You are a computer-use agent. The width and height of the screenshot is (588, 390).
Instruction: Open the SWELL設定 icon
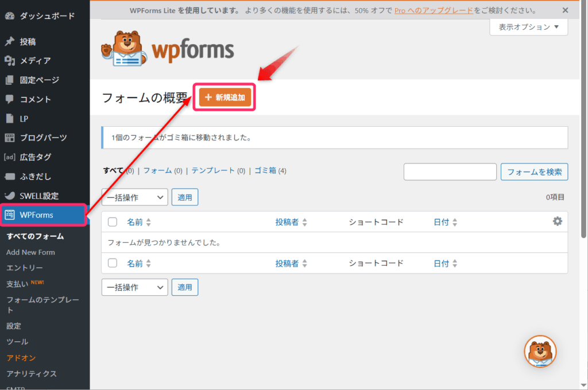(10, 196)
